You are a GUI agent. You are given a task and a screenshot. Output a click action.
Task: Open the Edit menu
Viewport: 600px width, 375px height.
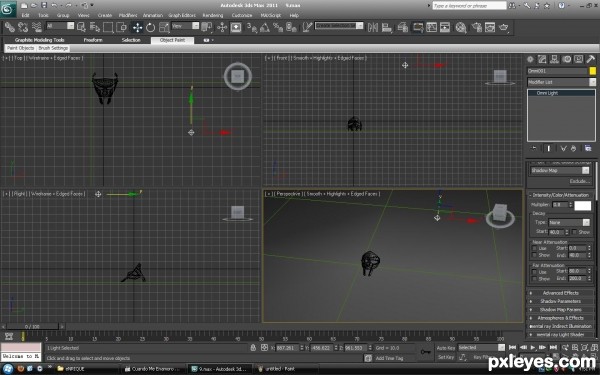tap(26, 16)
